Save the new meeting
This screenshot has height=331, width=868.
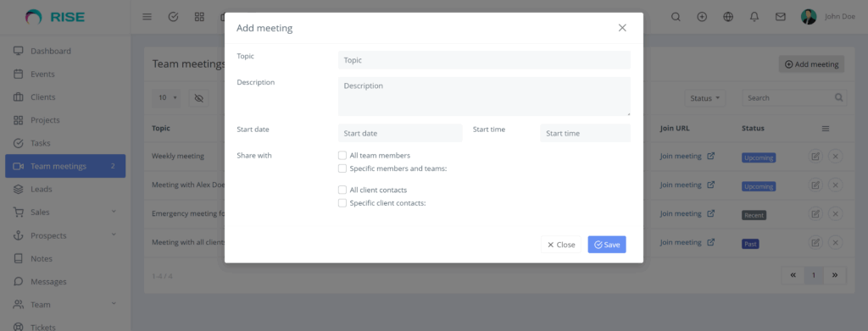point(607,245)
